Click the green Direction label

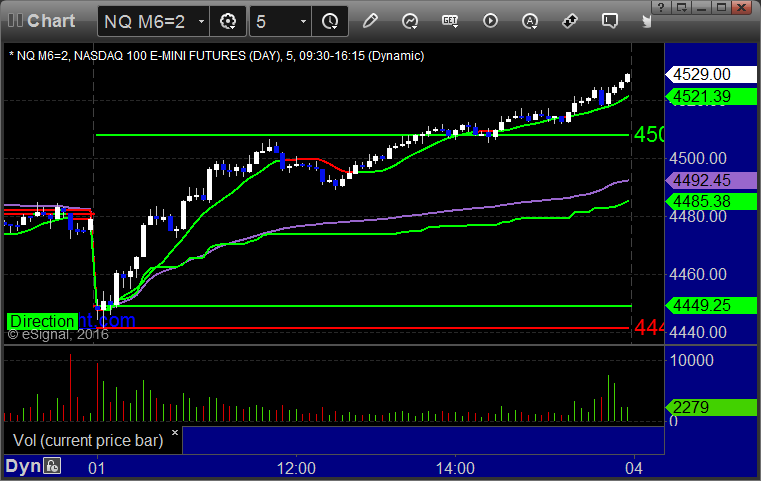click(42, 321)
